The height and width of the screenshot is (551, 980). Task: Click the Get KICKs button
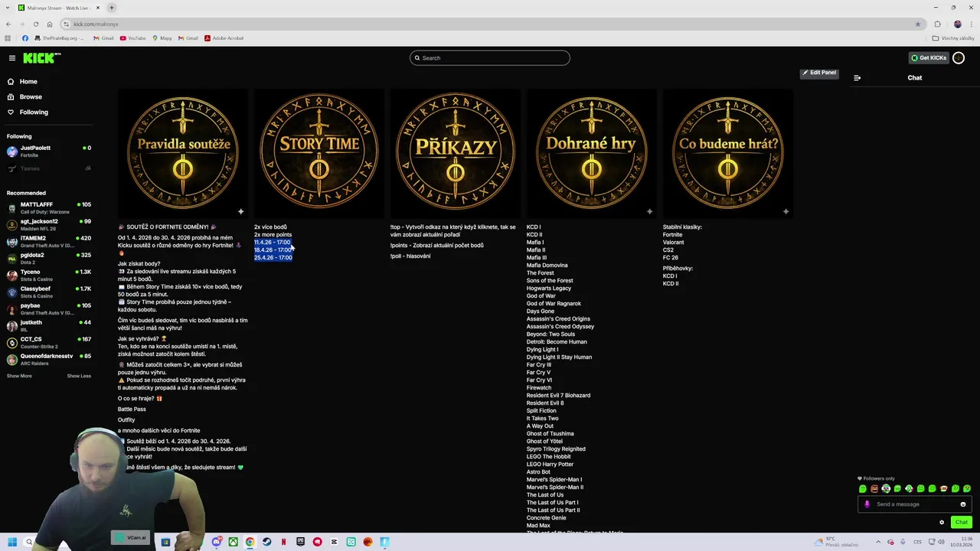[929, 58]
